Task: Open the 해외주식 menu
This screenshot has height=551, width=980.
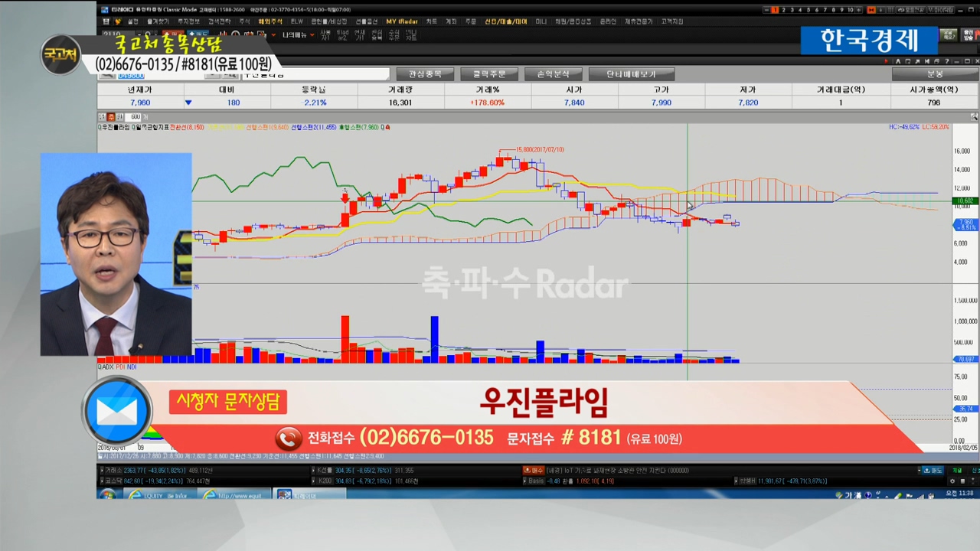Action: 269,21
